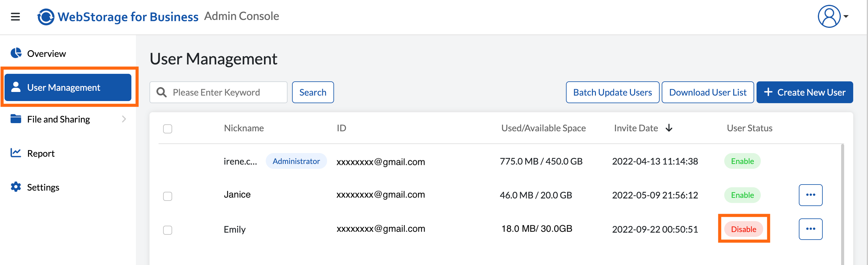Click the Nickname column header
This screenshot has height=265, width=868.
[x=244, y=128]
